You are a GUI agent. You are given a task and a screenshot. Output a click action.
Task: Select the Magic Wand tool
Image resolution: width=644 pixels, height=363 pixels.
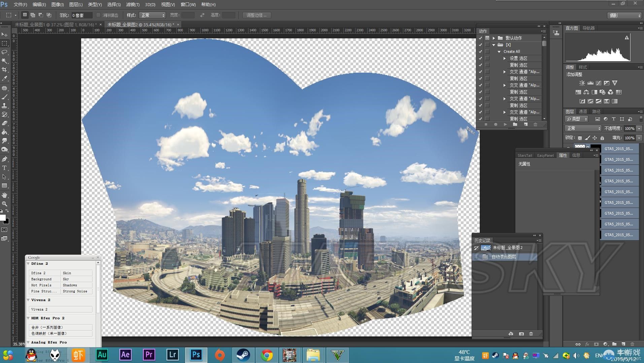pyautogui.click(x=4, y=61)
